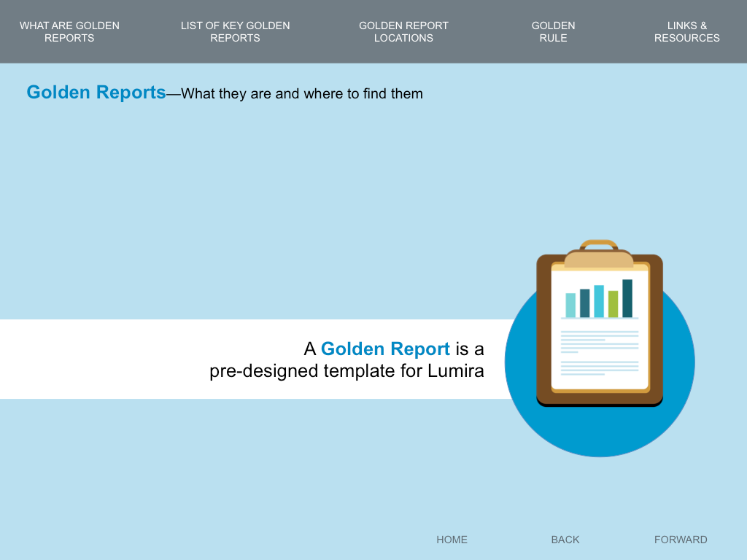The height and width of the screenshot is (560, 747).
Task: Click 'What they are and where to find them'
Action: click(302, 94)
